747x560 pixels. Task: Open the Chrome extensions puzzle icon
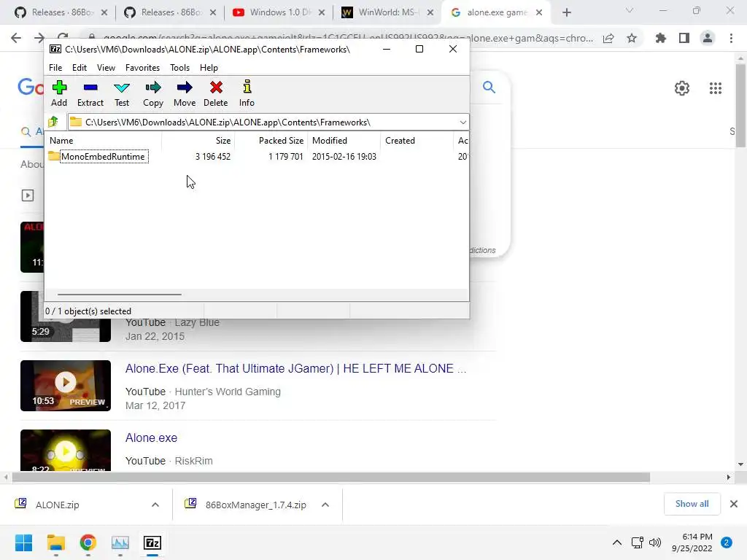click(660, 38)
